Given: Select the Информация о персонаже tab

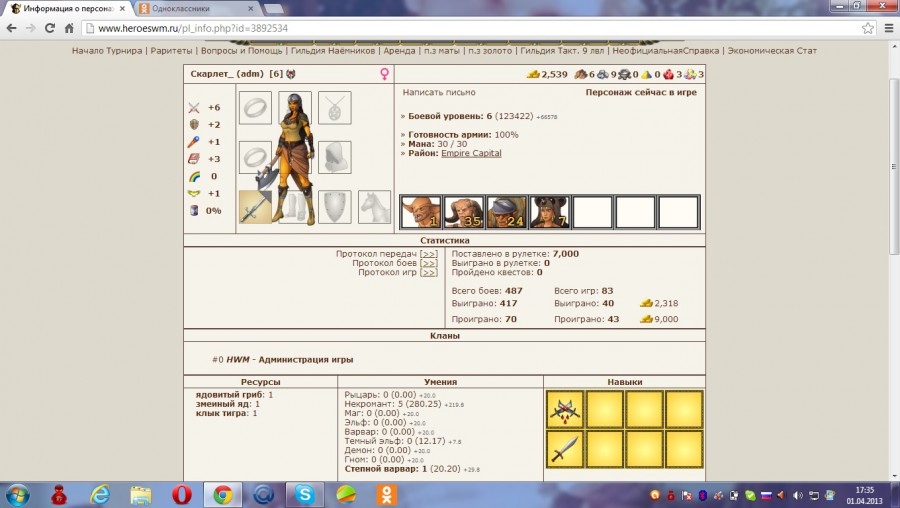Looking at the screenshot, I should click(x=69, y=9).
